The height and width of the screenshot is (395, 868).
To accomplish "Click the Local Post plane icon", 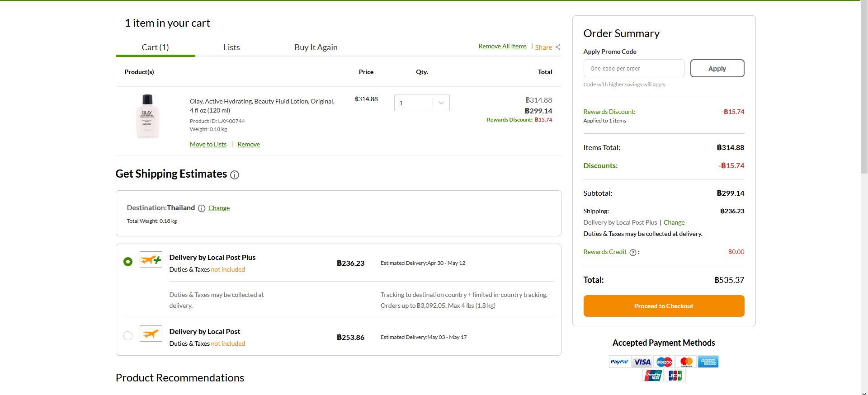I will click(x=151, y=334).
